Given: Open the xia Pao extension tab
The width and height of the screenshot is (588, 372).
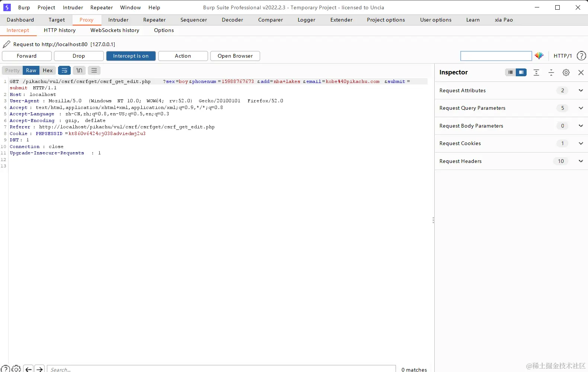Looking at the screenshot, I should pos(504,20).
